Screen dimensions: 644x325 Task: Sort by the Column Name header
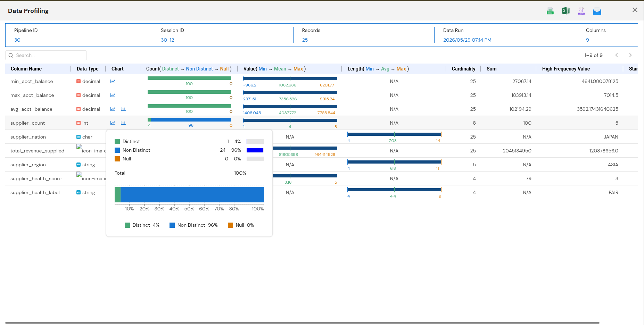[26, 69]
